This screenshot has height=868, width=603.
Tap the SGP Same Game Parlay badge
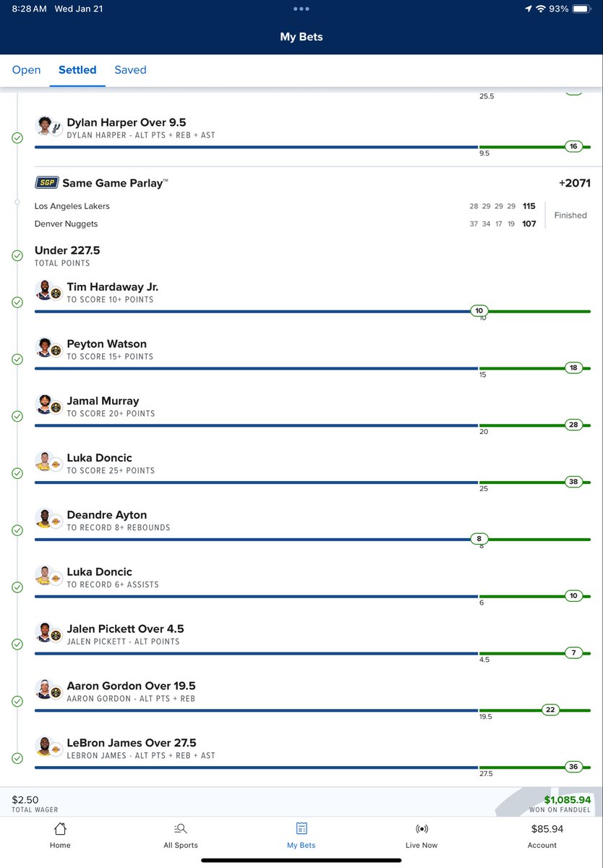tap(47, 183)
